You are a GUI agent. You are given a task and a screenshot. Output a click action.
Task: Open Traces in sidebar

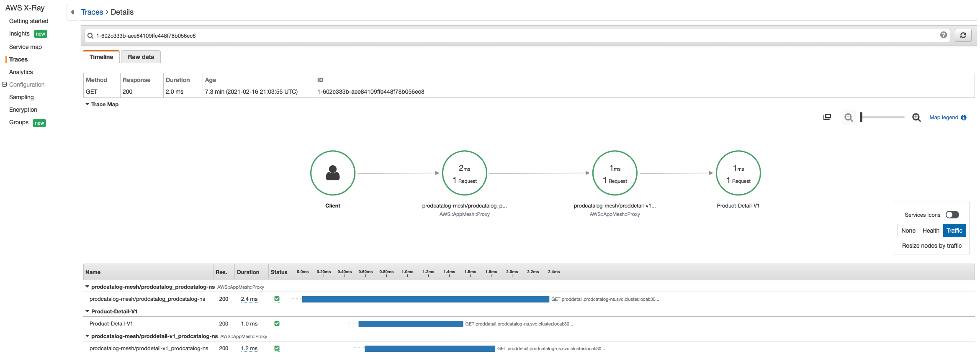coord(18,59)
